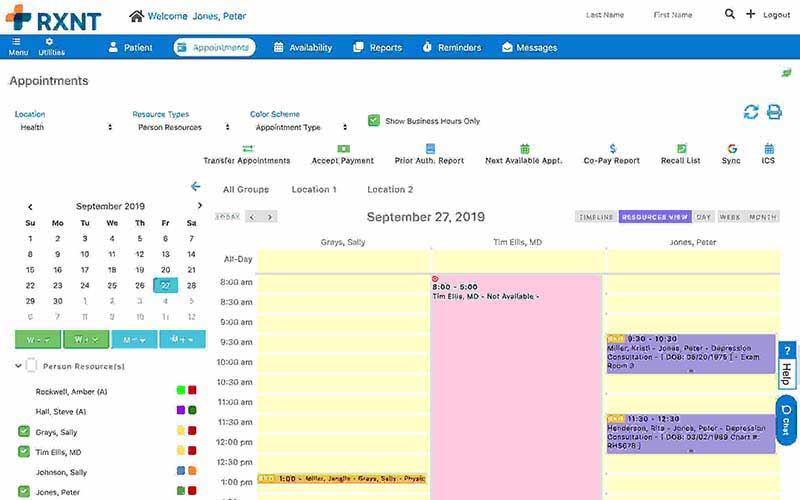Click the green color swatch for Rockwell, Amber

181,390
